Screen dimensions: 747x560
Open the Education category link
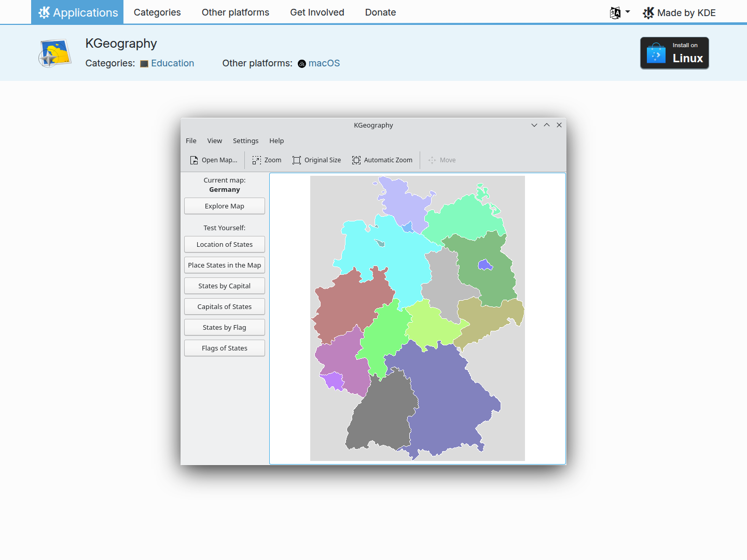coord(167,63)
